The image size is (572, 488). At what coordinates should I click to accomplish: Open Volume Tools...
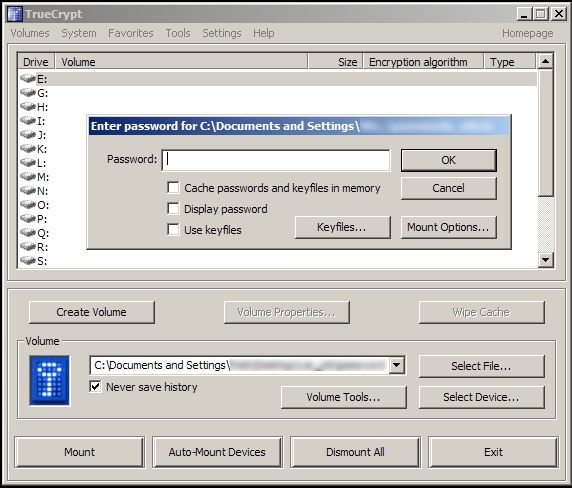coord(344,397)
